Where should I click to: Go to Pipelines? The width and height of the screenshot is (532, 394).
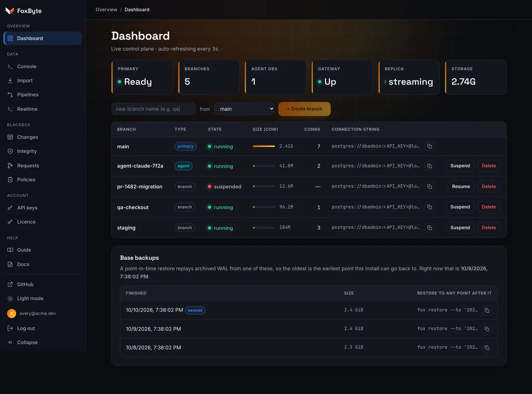(x=43, y=95)
